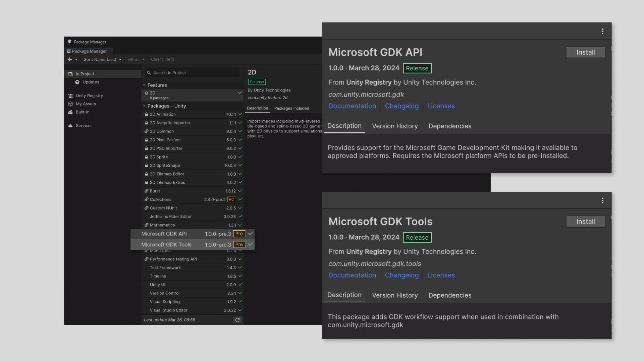
Task: Open kebab menu in Microsoft GDK API panel
Action: tap(602, 31)
